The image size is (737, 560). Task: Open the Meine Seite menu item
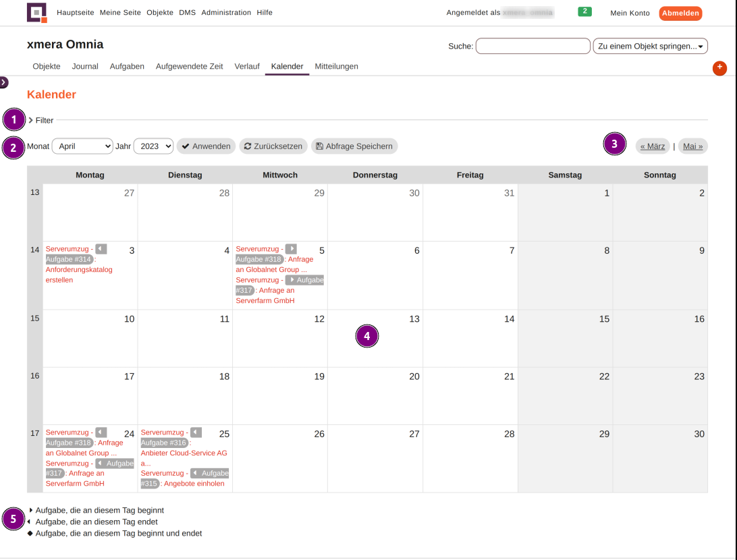pos(120,13)
